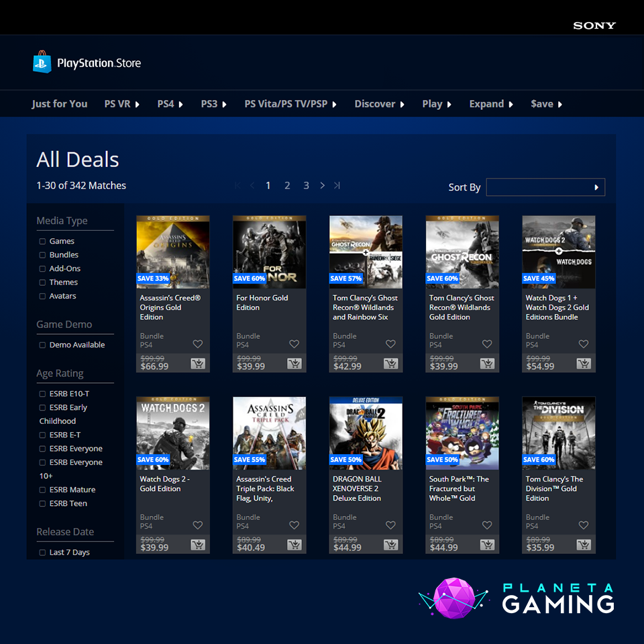Open the Sony logo link

click(x=594, y=25)
